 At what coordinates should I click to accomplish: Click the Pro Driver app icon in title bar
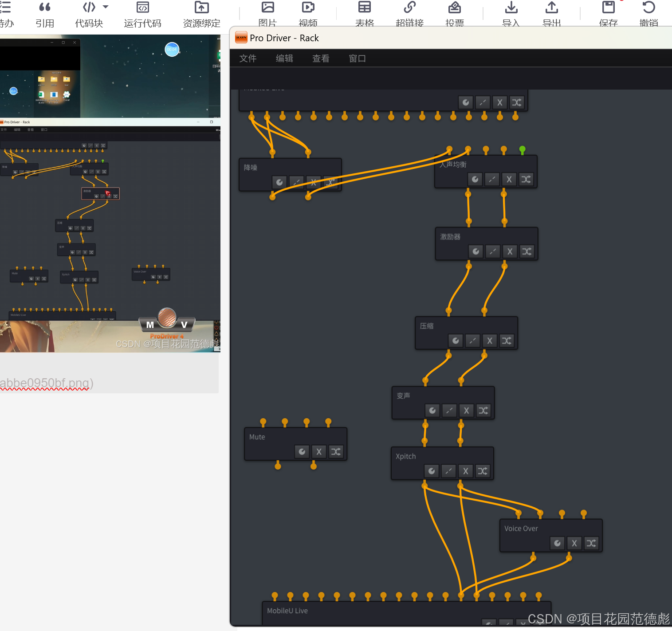tap(241, 38)
